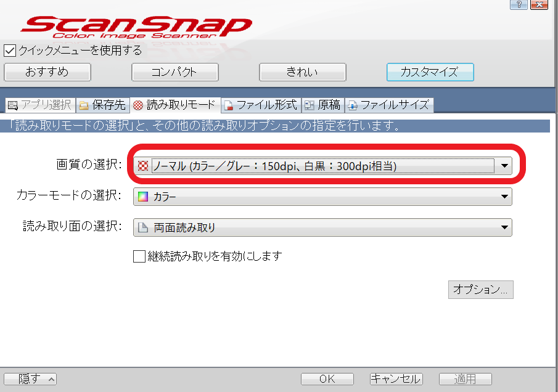Image resolution: width=558 pixels, height=392 pixels.
Task: Choose the きれい preset button
Action: pyautogui.click(x=303, y=72)
